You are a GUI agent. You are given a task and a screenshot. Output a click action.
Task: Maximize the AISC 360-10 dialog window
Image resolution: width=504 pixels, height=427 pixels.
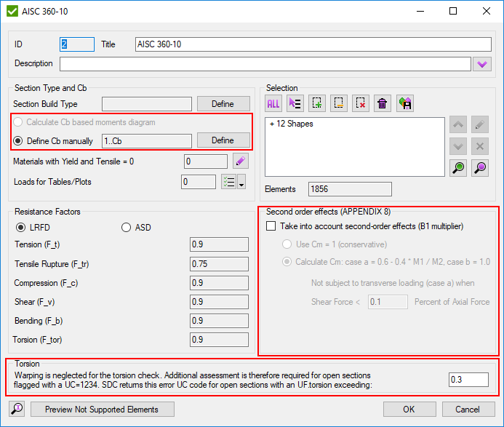coord(453,11)
